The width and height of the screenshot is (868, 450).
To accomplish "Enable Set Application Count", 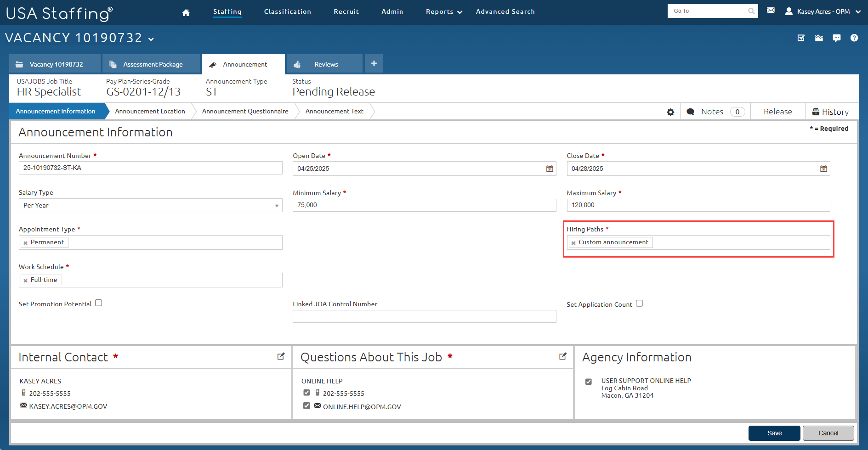I will coord(640,303).
